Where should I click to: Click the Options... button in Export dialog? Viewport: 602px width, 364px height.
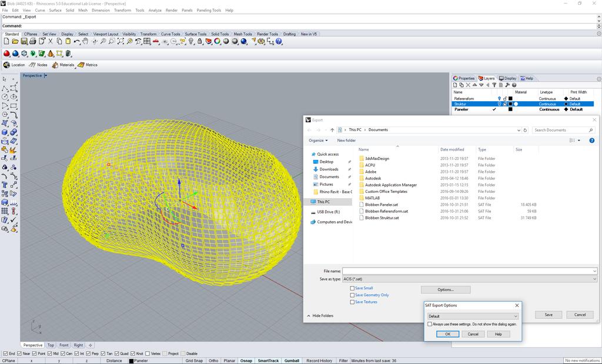tap(446, 289)
